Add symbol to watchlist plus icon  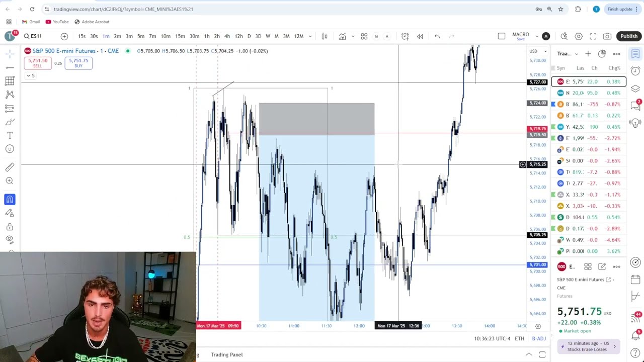click(x=588, y=54)
